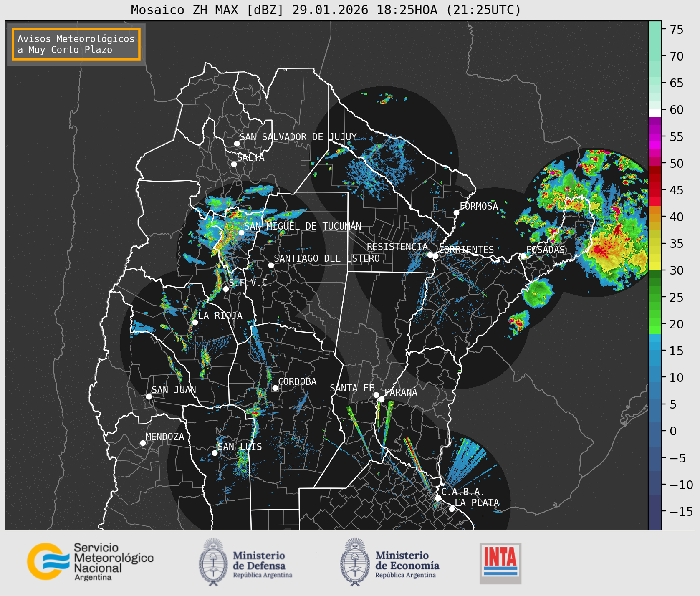Select the San Juan city marker
The image size is (700, 596).
coord(149,396)
